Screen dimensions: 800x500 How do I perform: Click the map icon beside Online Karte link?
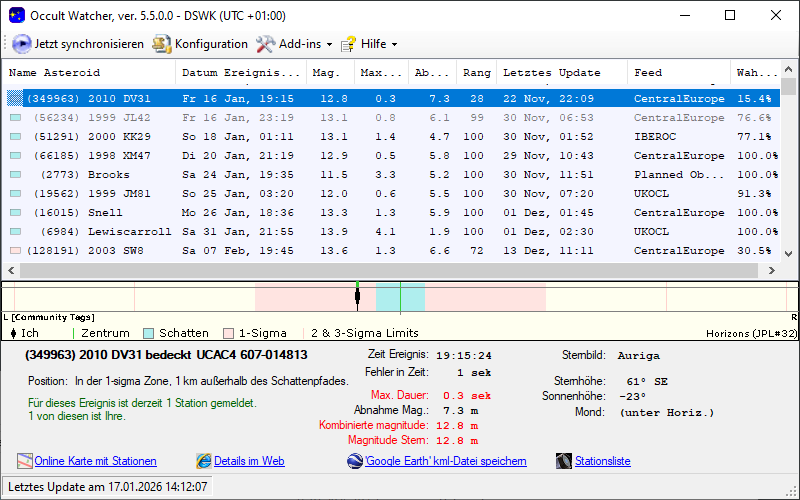[x=24, y=461]
